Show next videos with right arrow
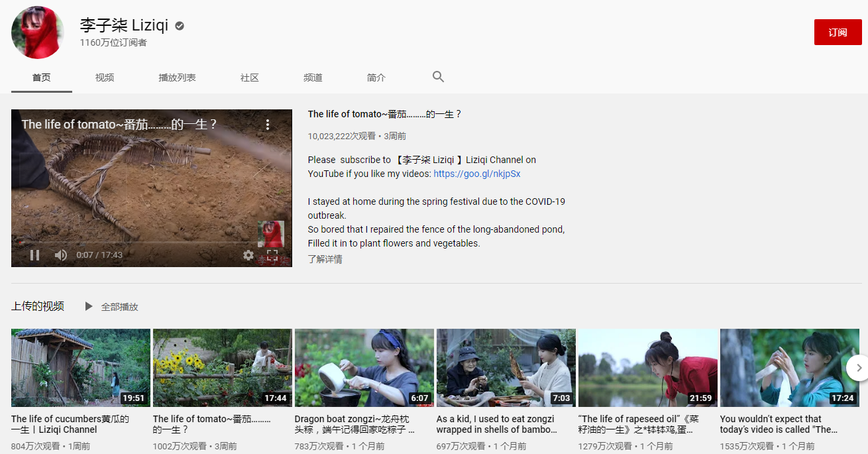This screenshot has width=868, height=454. point(859,368)
